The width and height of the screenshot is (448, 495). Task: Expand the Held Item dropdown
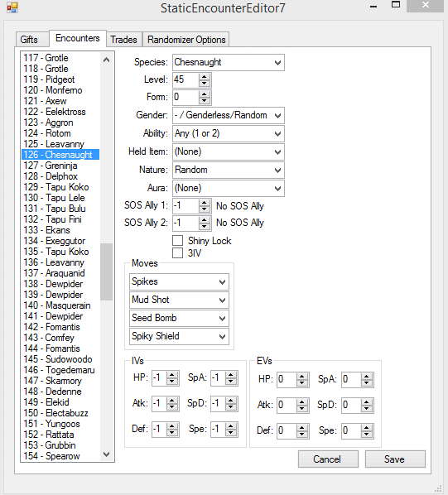(229, 151)
